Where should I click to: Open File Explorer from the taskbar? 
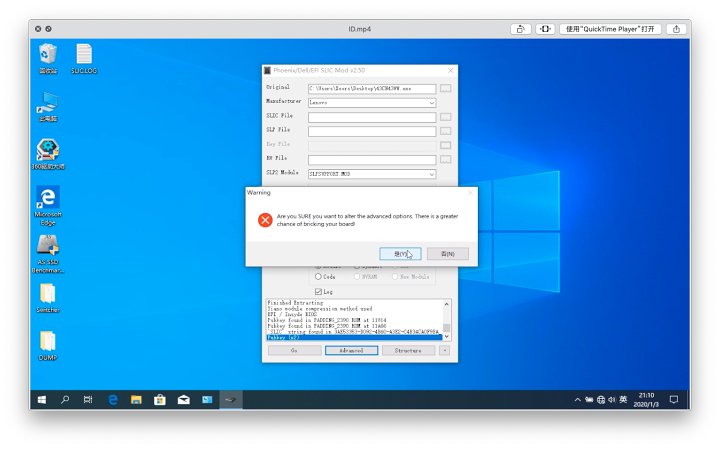coord(136,399)
